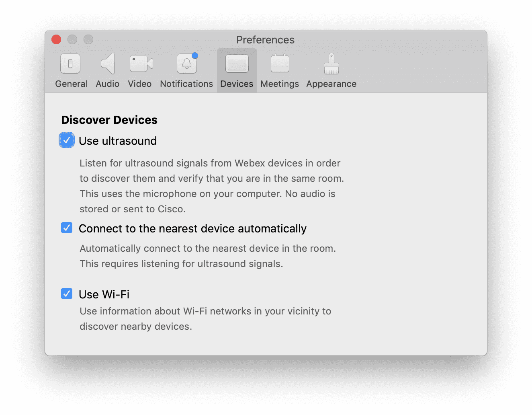The width and height of the screenshot is (532, 415).
Task: Click the text 'stored or sent to Cisco.'
Action: click(133, 209)
